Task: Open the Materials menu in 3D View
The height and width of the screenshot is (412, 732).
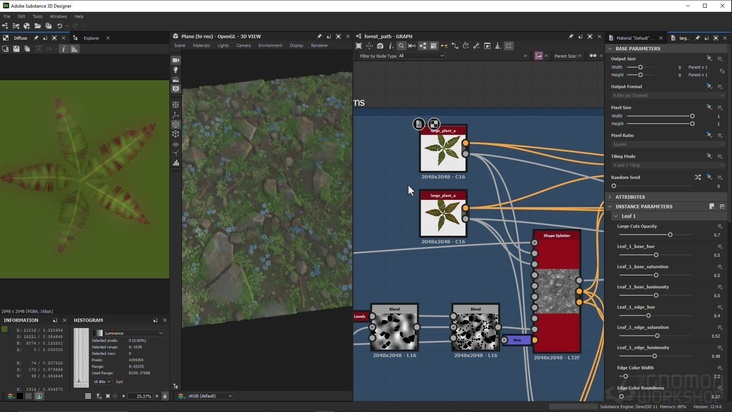Action: coord(202,45)
